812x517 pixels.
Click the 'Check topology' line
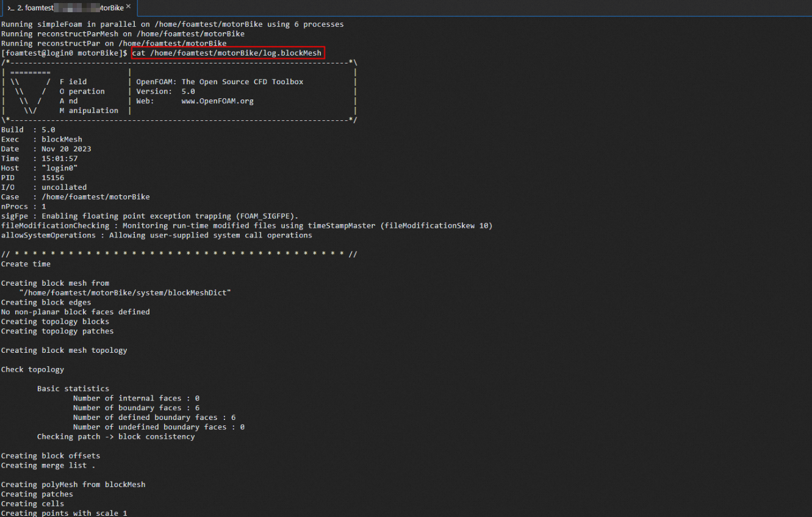[33, 370]
